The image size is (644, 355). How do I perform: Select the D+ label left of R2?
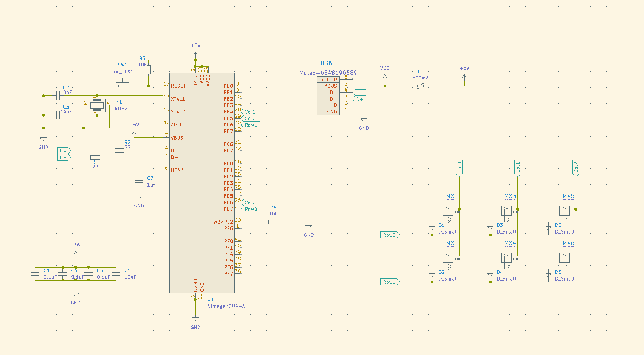[x=64, y=151]
